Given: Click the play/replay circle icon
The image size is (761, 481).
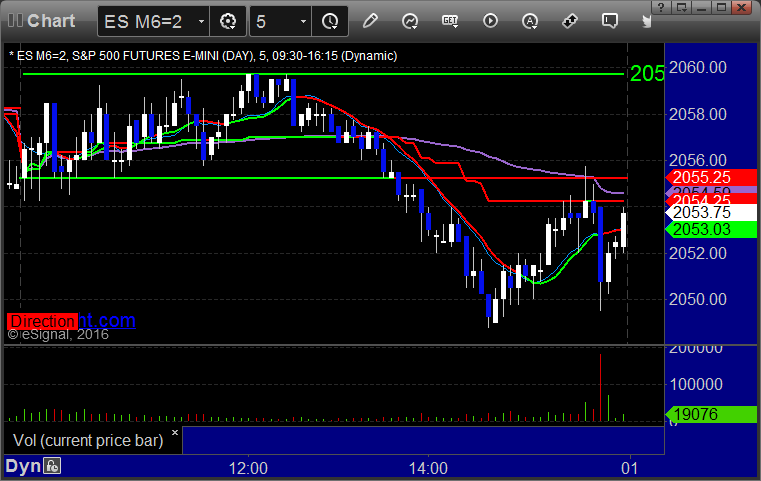Looking at the screenshot, I should tap(490, 21).
